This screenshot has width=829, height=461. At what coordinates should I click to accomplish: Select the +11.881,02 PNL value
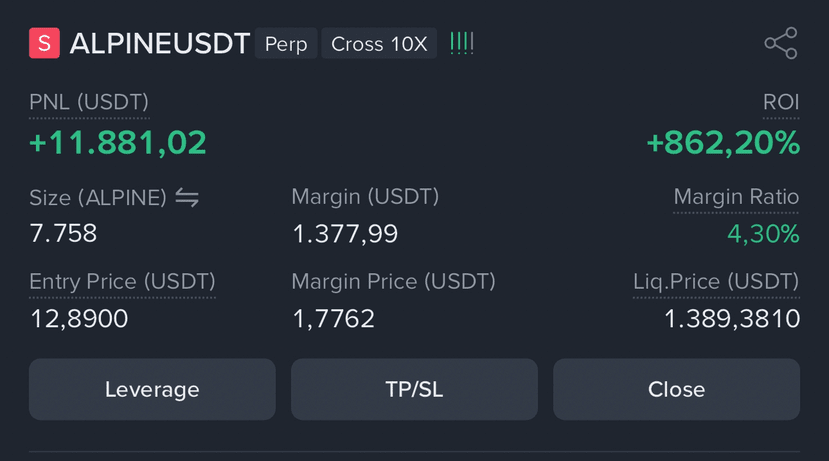[x=118, y=143]
